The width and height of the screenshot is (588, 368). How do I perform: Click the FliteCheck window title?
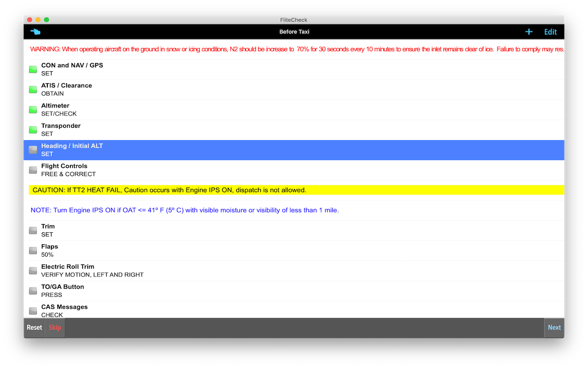click(294, 20)
